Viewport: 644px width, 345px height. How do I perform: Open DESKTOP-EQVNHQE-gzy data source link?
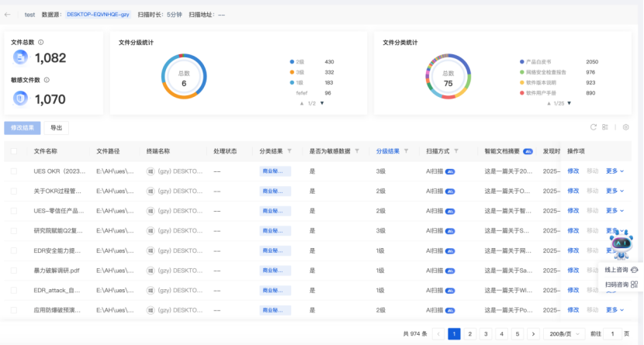pyautogui.click(x=99, y=15)
